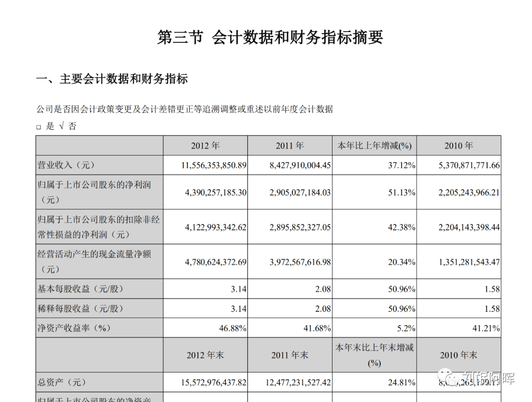Click 1.58 in the 稀释每股收益 row
The width and height of the screenshot is (532, 402).
tap(492, 309)
